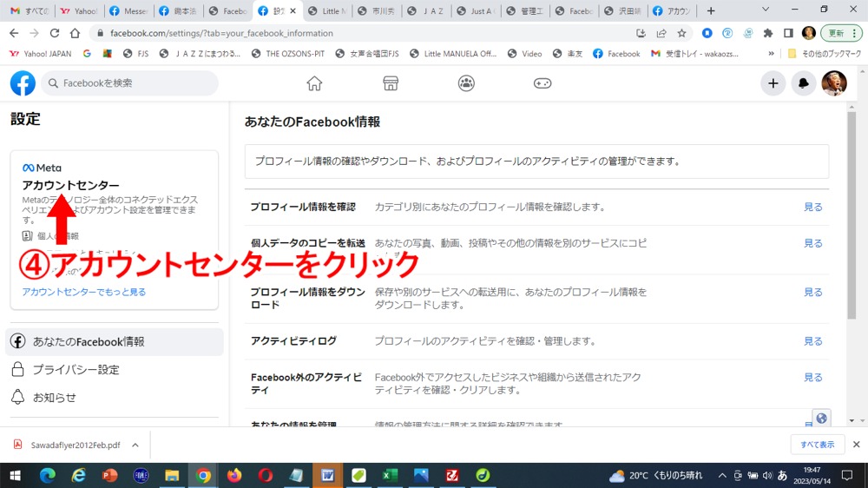
Task: Select あなたのFacebook情報 in the settings sidebar
Action: tap(115, 342)
